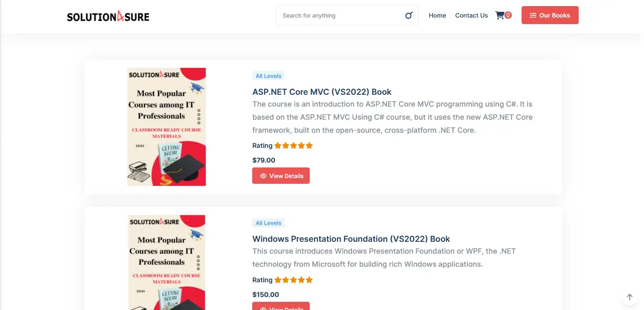The height and width of the screenshot is (310, 644).
Task: Click the Windows Presentation Foundation star rating
Action: (293, 280)
